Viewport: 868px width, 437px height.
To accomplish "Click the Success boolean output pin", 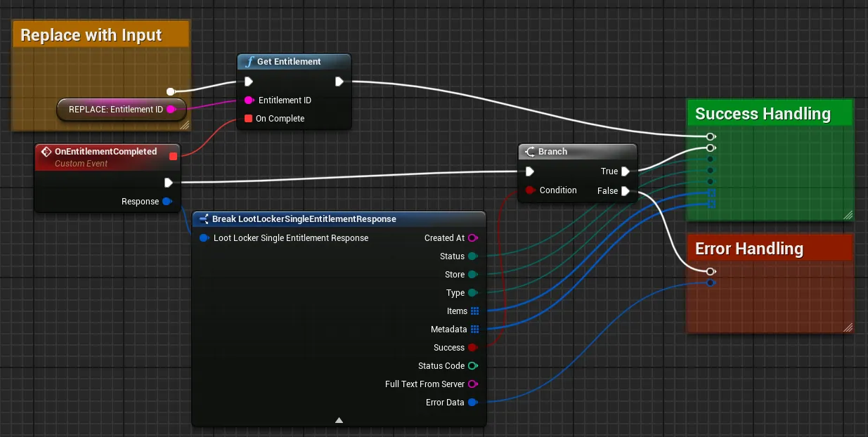I will click(473, 348).
